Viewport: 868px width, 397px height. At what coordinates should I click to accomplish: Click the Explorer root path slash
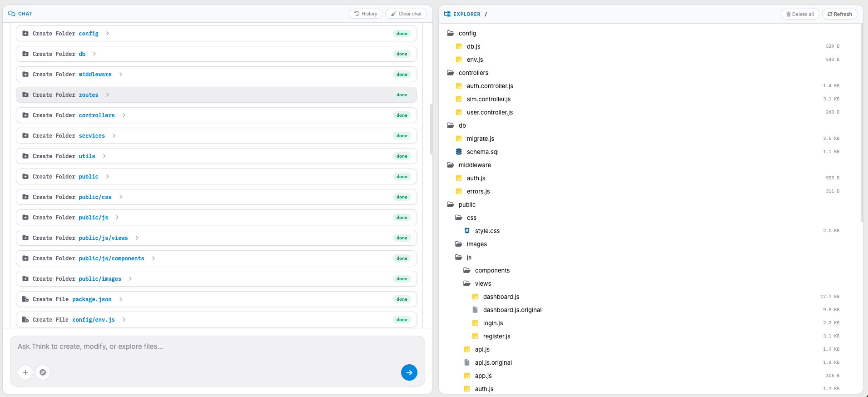[x=486, y=14]
